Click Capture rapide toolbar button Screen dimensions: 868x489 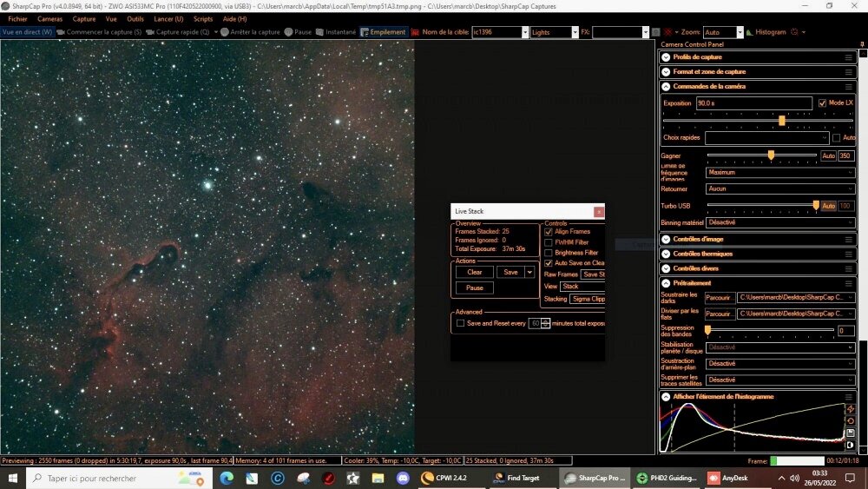[x=178, y=32]
